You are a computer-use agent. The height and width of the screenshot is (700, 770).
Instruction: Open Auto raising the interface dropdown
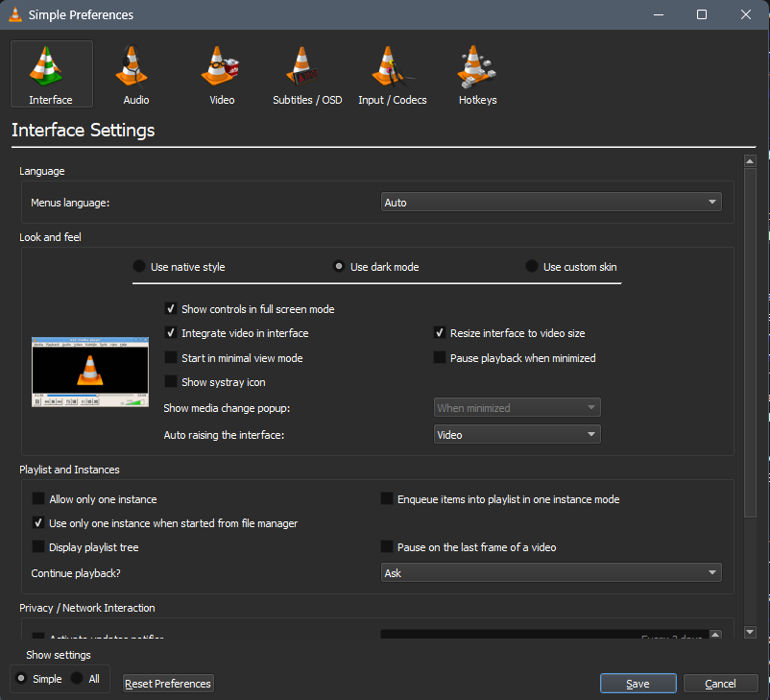click(517, 435)
